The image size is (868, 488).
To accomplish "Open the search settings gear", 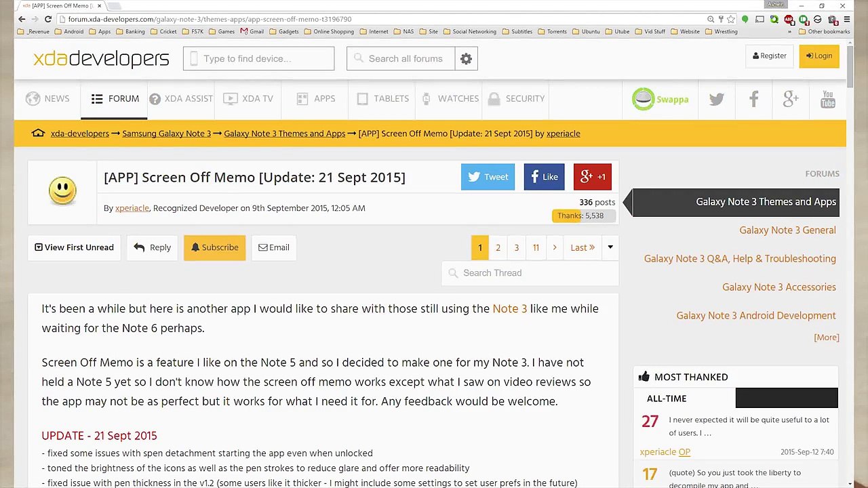I will click(466, 59).
